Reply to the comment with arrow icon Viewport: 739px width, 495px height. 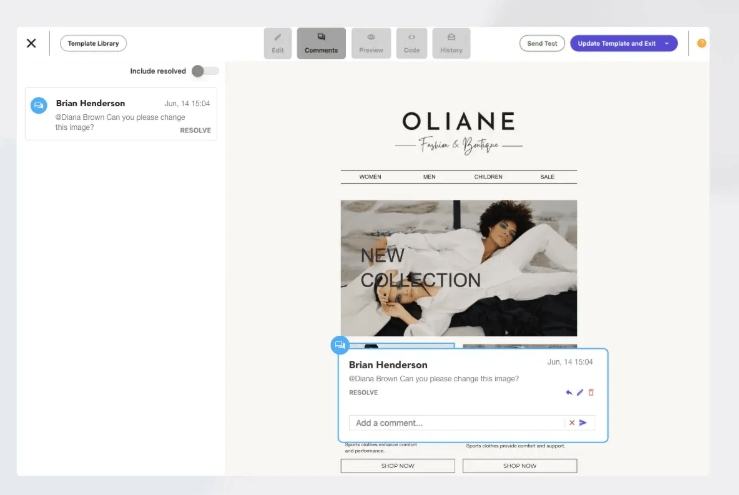pos(569,392)
